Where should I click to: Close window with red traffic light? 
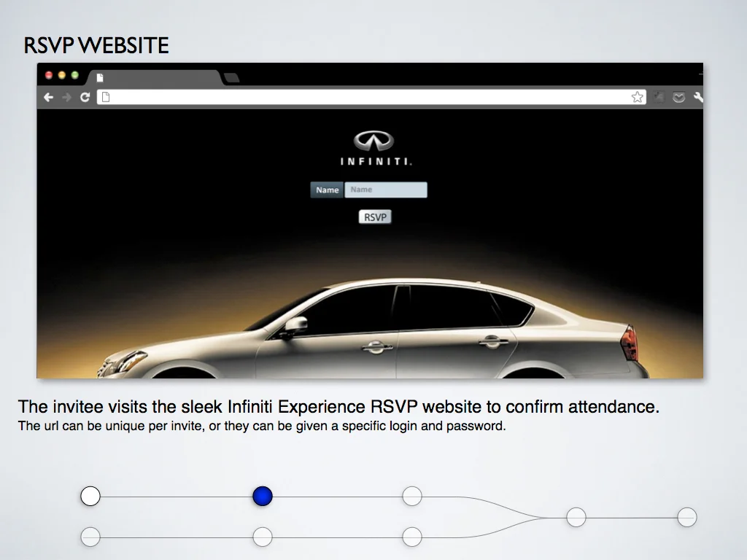click(x=49, y=75)
